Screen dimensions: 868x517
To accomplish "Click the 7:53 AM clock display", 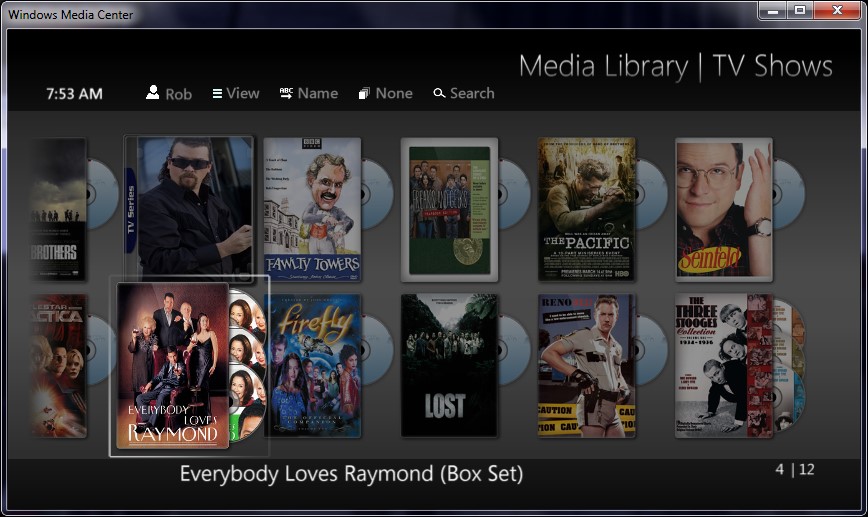I will (x=74, y=94).
